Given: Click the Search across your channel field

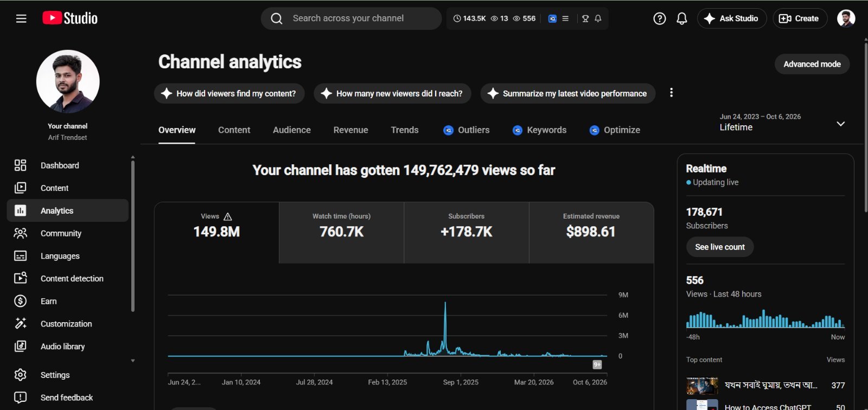Looking at the screenshot, I should point(351,18).
